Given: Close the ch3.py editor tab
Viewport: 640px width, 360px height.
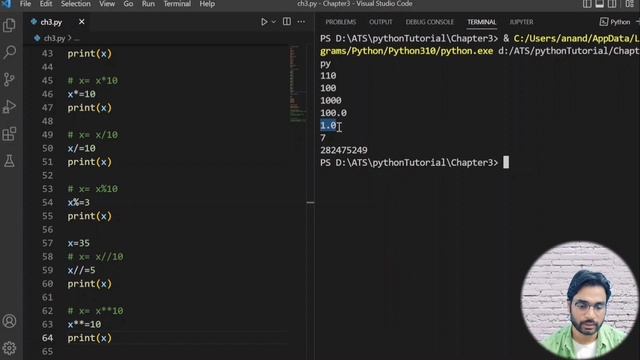Looking at the screenshot, I should point(82,22).
